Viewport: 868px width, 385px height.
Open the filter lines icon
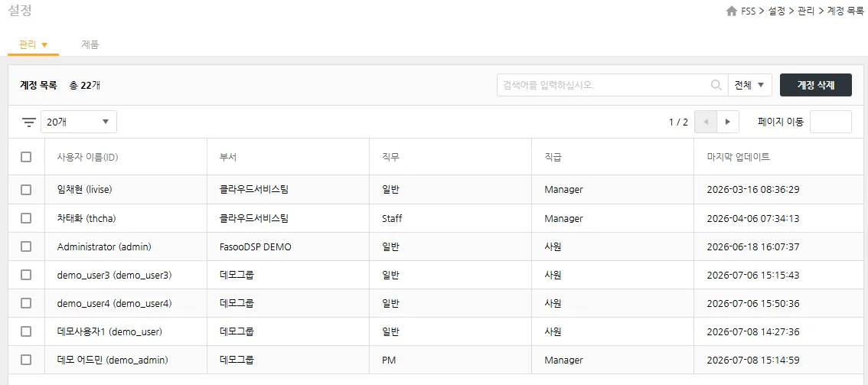pyautogui.click(x=29, y=122)
